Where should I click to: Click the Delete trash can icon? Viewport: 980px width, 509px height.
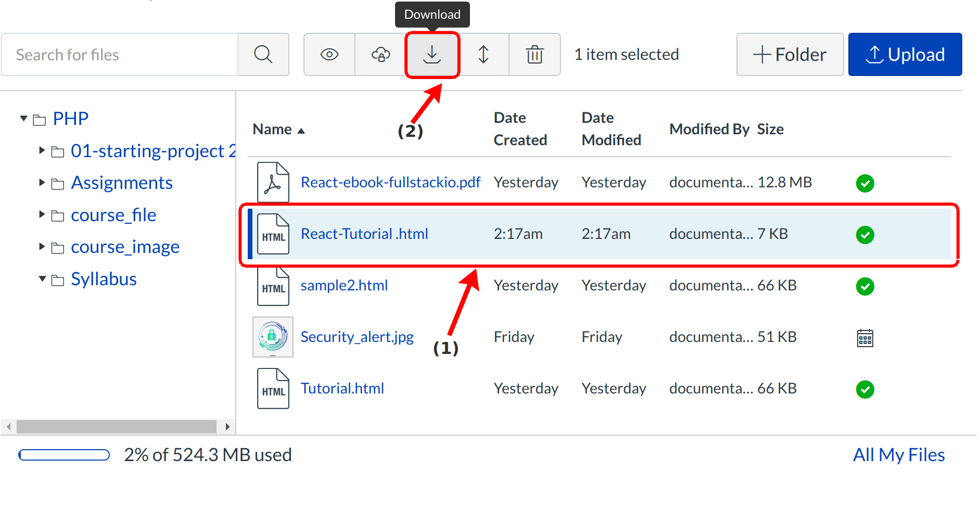click(x=534, y=55)
